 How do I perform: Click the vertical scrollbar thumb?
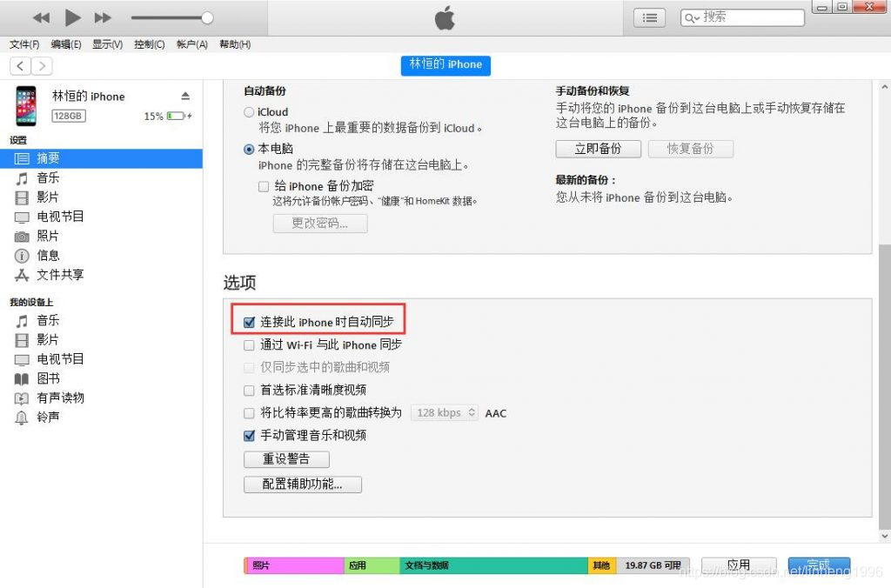coord(884,386)
